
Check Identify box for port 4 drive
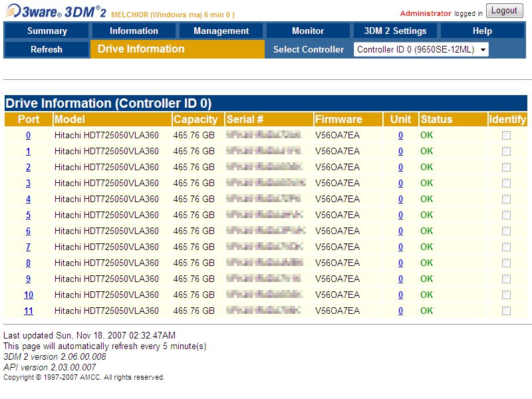pos(506,199)
